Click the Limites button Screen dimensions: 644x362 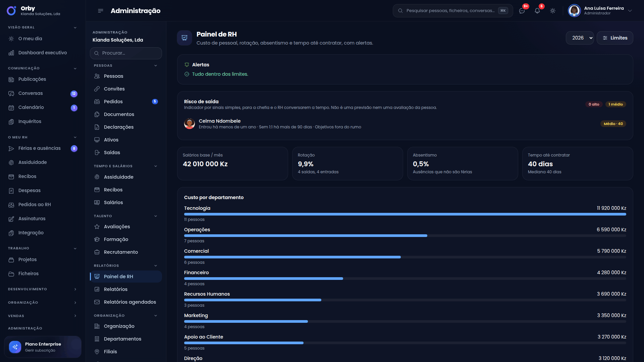tap(615, 38)
